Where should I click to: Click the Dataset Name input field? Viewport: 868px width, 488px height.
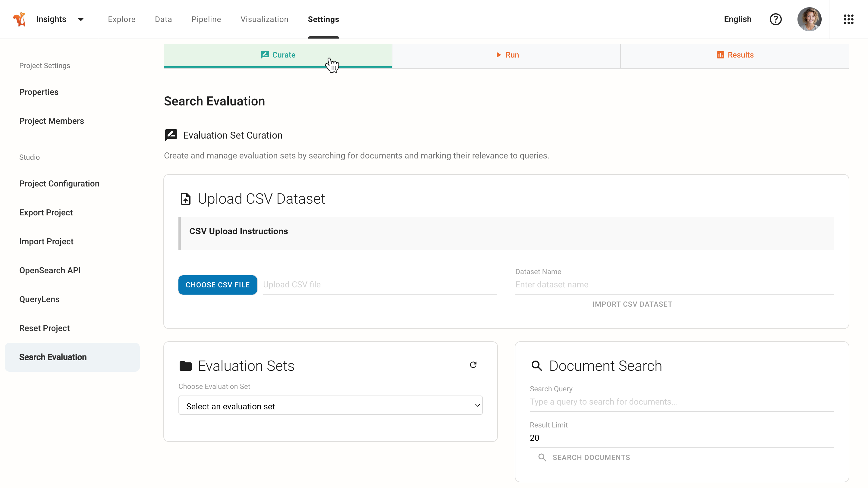pos(674,285)
